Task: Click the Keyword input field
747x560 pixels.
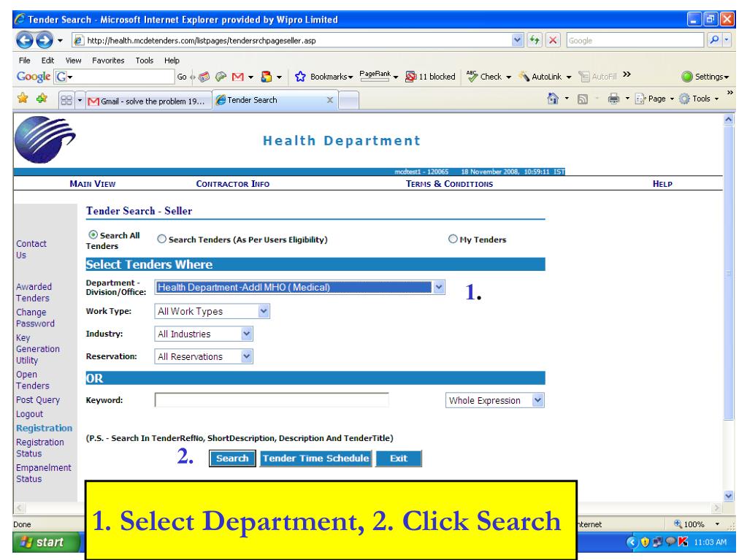Action: tap(272, 400)
